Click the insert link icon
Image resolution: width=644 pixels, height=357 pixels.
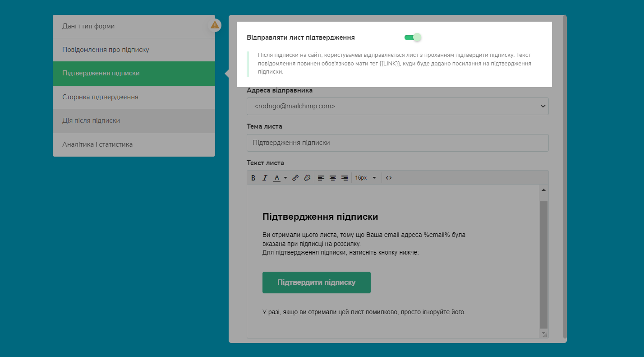point(295,178)
